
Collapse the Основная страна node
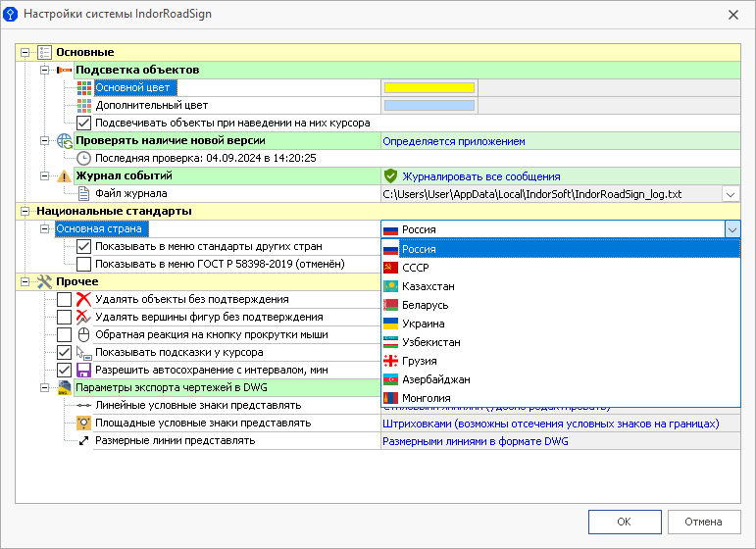point(44,228)
